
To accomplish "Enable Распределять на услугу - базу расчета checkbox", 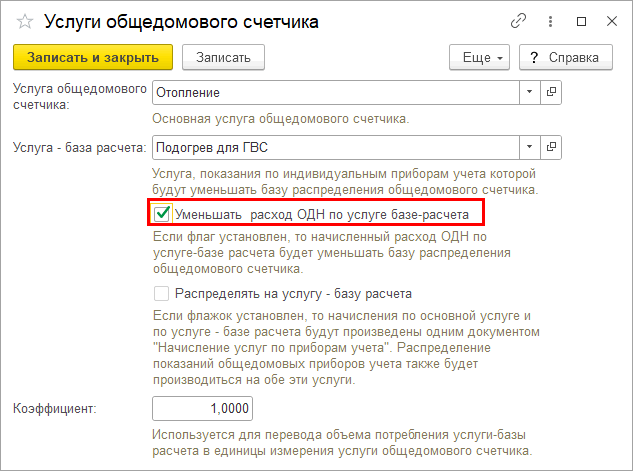I will point(161,293).
